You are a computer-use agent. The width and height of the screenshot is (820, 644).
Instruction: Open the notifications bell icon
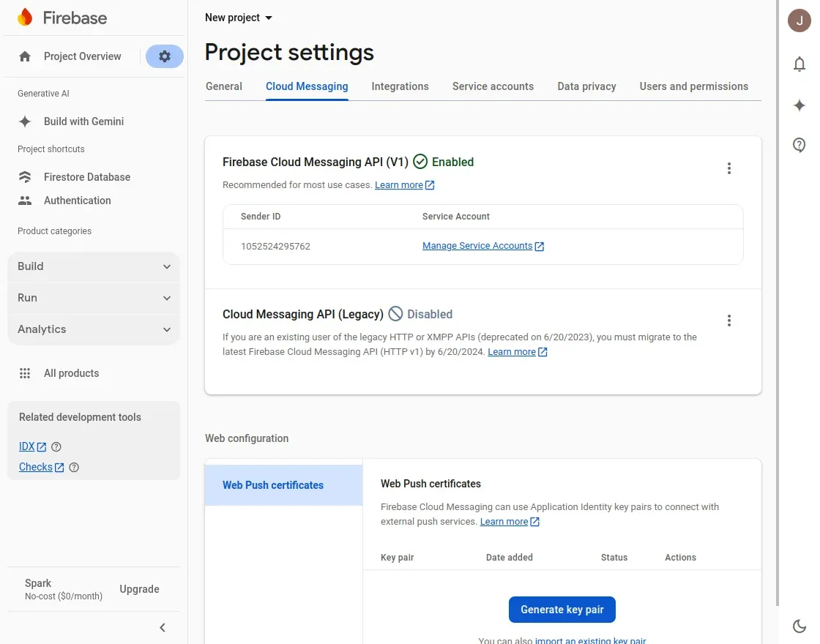(799, 64)
